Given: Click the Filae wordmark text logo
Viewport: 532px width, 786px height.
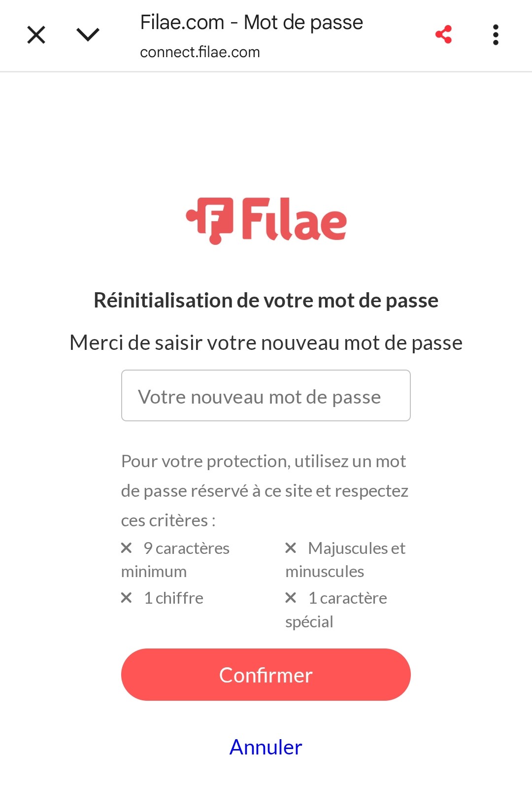Looking at the screenshot, I should [294, 219].
